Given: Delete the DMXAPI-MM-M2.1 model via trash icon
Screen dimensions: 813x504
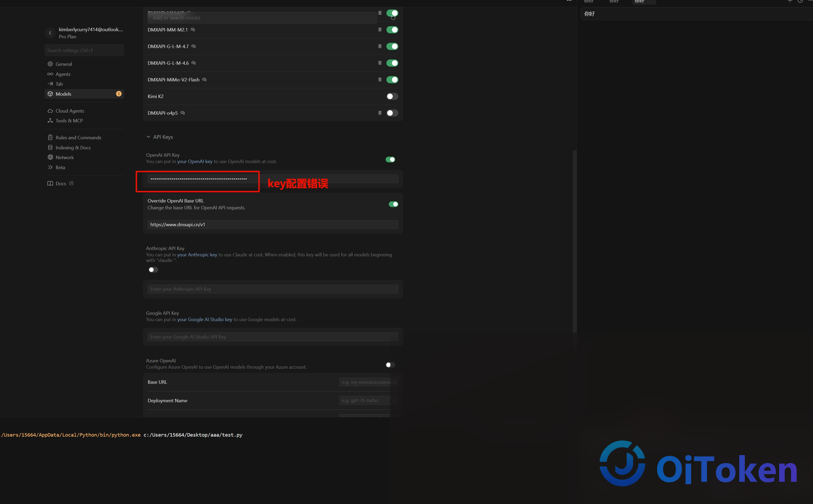Looking at the screenshot, I should point(380,30).
